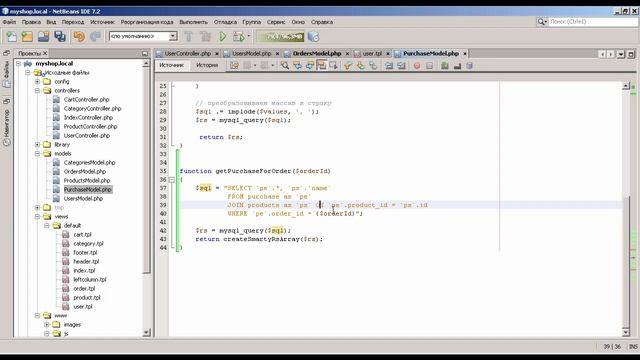Click the Clean and Build icon
640x360 pixels.
pos(205,37)
